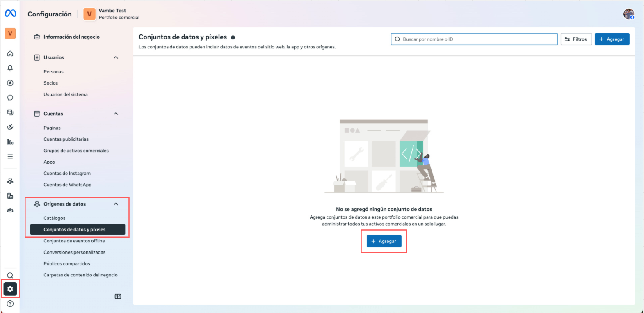Open the all tools hamburger icon
644x313 pixels.
10,157
